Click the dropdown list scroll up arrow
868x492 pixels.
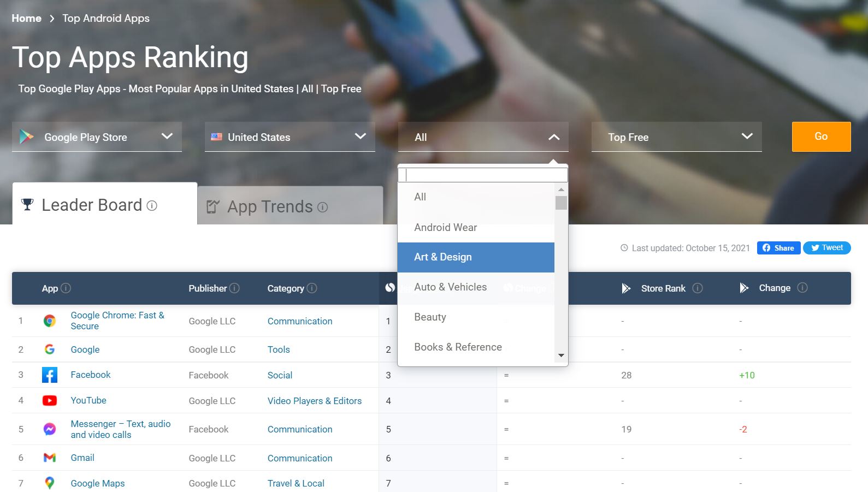coord(561,189)
